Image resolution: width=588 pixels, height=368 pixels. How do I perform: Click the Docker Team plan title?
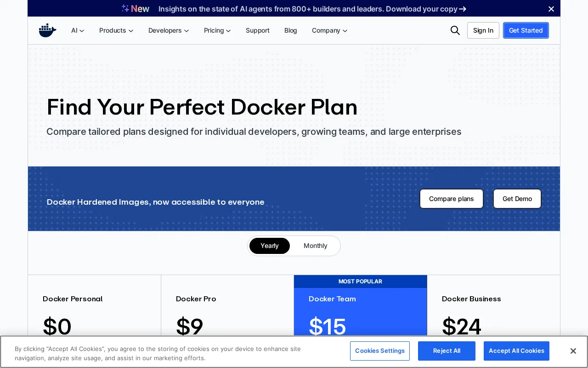point(332,299)
